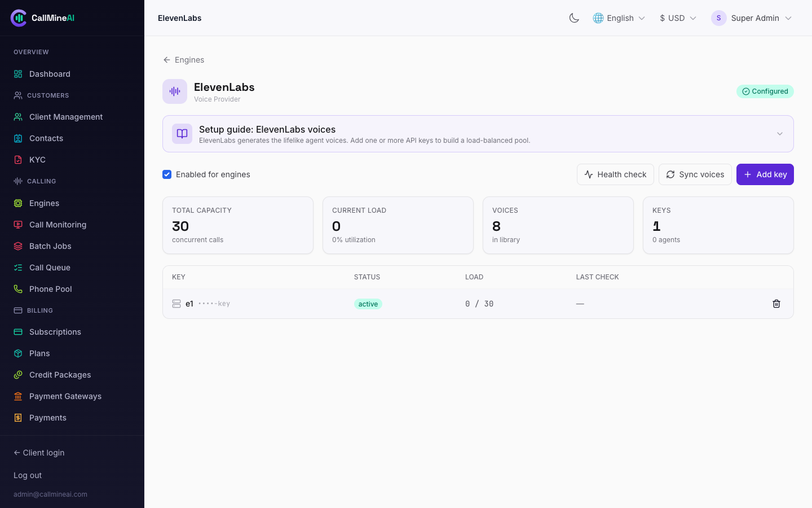Click the Voices in library card

click(558, 225)
